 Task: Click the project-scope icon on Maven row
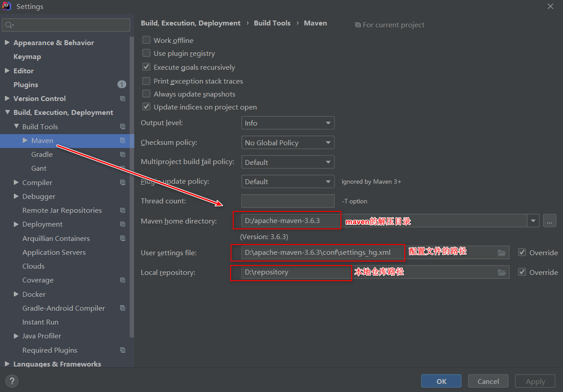tap(122, 140)
